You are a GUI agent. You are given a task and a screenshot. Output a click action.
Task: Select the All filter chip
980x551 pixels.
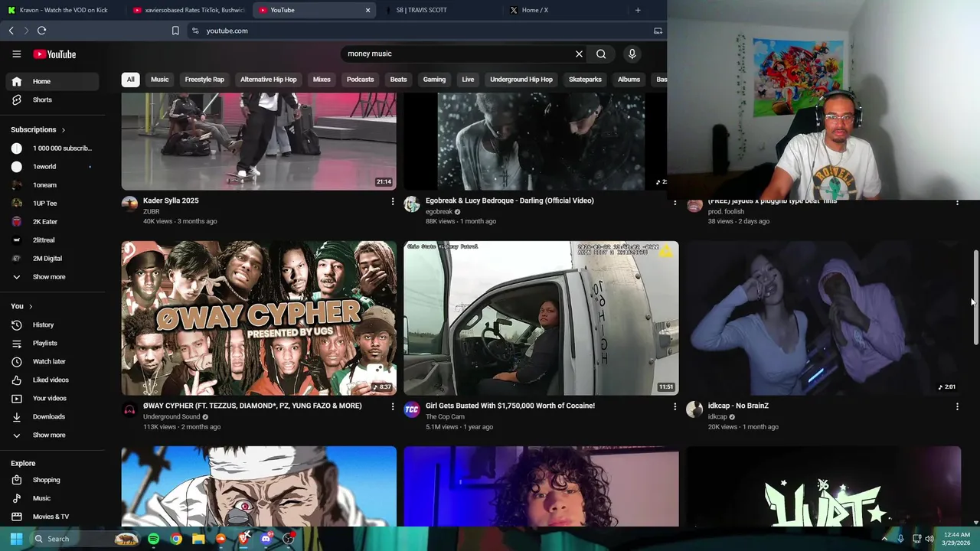point(131,80)
